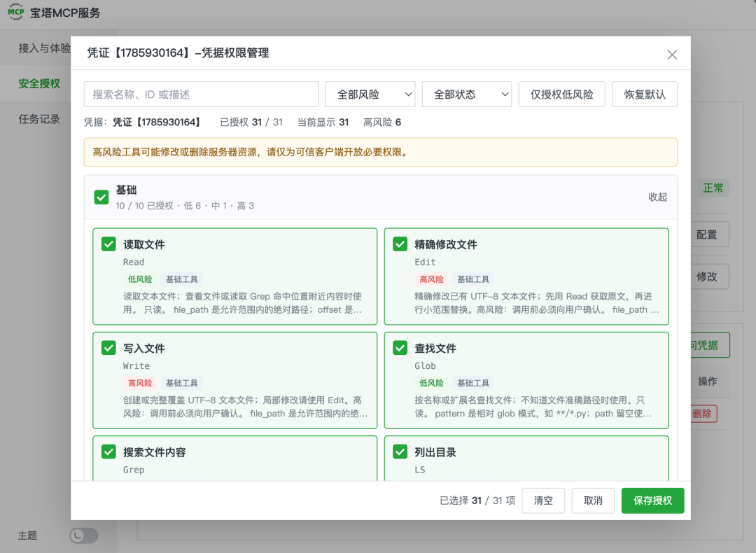Click the 已选择 31 / 31 项 footer text

click(x=477, y=500)
